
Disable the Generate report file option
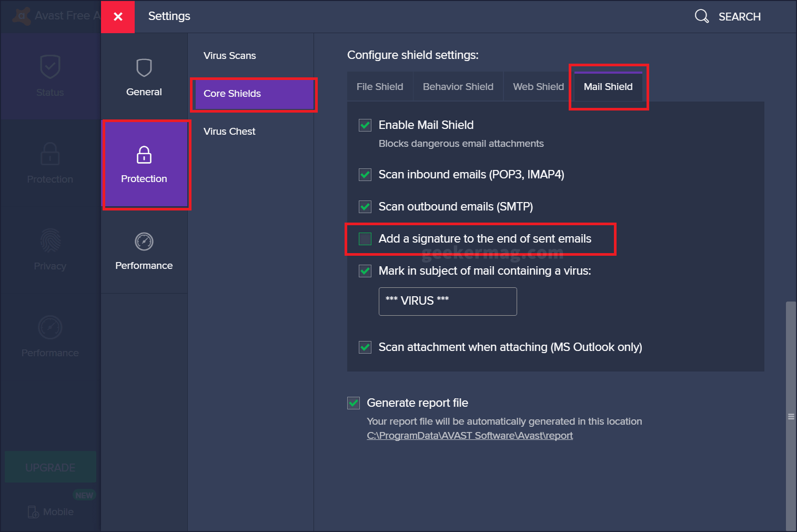[x=353, y=403]
